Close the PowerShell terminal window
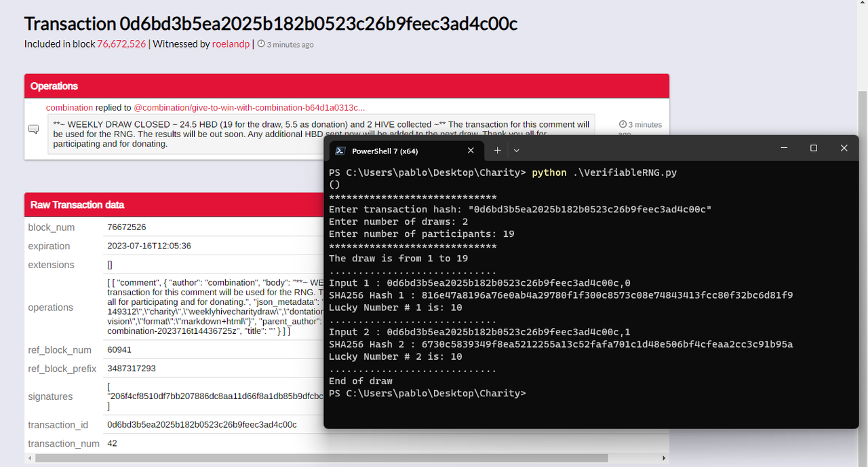The height and width of the screenshot is (467, 868). [844, 148]
